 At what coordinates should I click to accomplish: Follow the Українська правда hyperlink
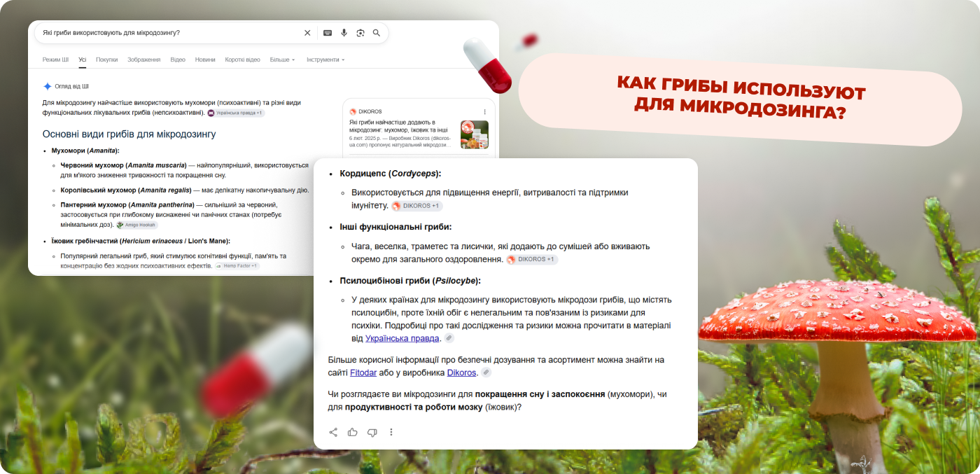coord(402,338)
